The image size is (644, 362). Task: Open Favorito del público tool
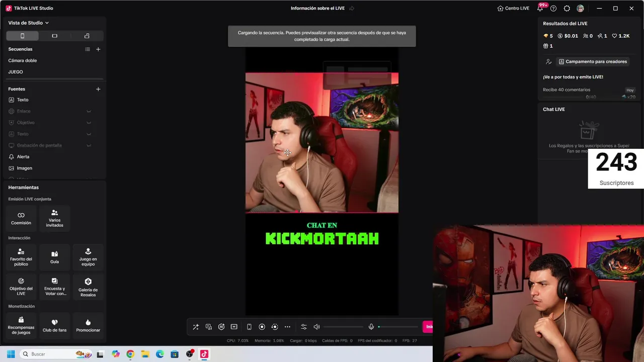point(21,257)
